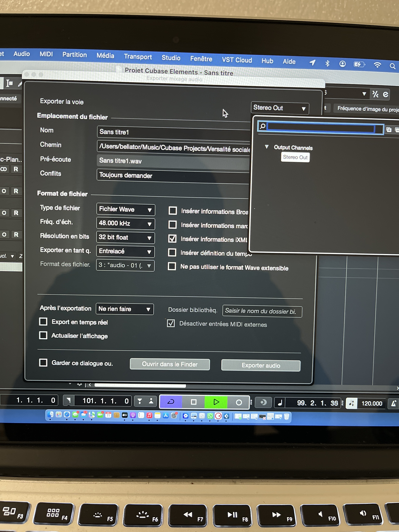The height and width of the screenshot is (532, 399).
Task: Click the Dossier bibliothèque name field
Action: [262, 311]
